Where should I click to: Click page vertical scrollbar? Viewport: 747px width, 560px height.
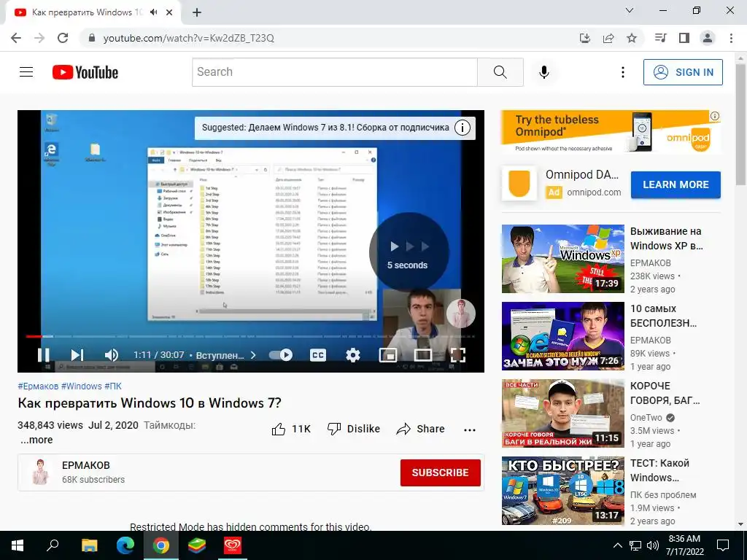coord(740,123)
